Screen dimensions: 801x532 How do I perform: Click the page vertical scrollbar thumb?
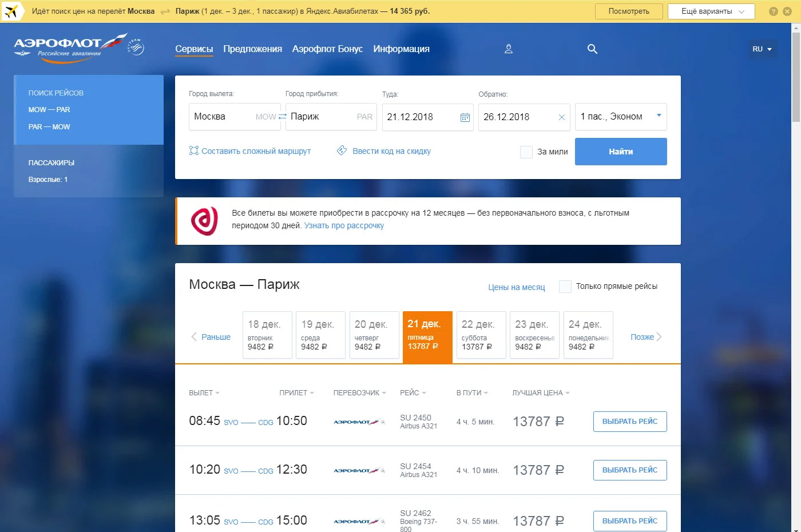point(796,77)
